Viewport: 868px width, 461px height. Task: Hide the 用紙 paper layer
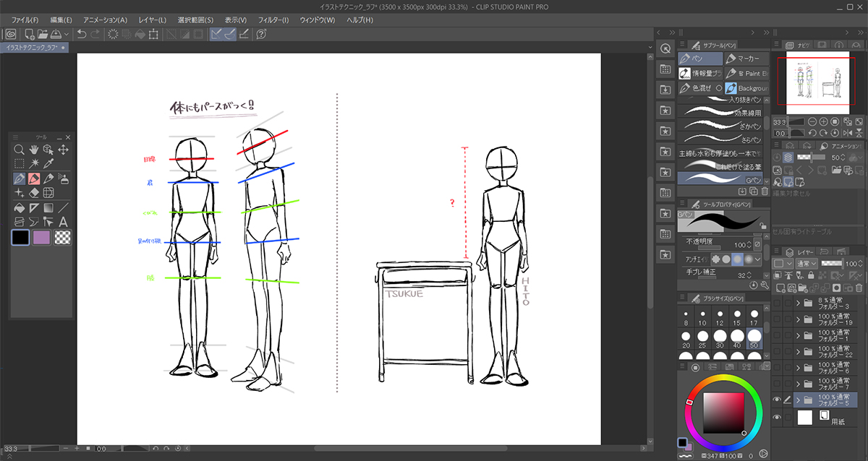(x=777, y=418)
